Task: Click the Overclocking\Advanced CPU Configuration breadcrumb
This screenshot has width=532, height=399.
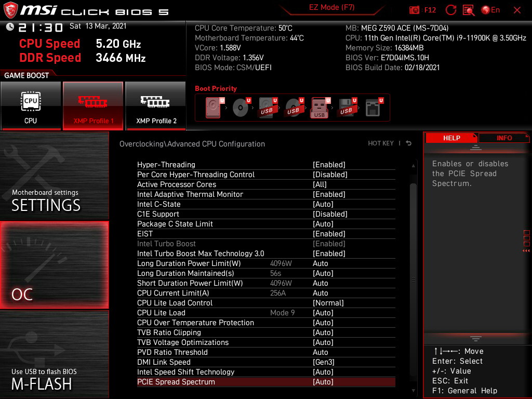Action: pos(192,144)
